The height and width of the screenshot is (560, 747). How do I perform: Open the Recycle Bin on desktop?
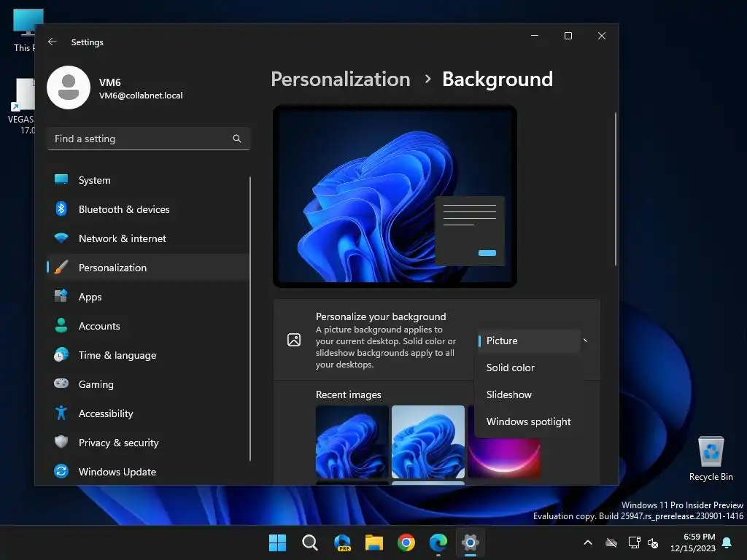(711, 458)
